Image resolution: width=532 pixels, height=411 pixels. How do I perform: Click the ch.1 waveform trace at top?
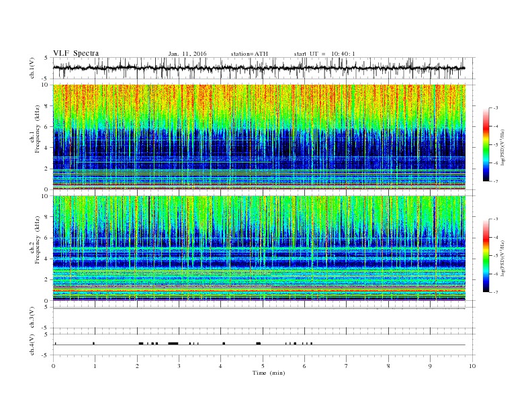point(259,68)
